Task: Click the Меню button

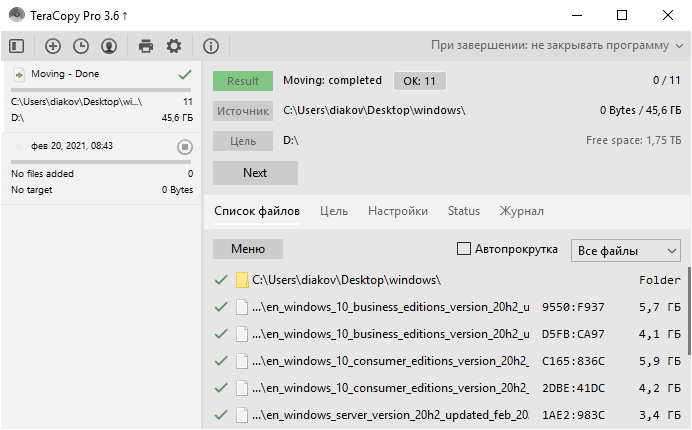Action: (248, 249)
